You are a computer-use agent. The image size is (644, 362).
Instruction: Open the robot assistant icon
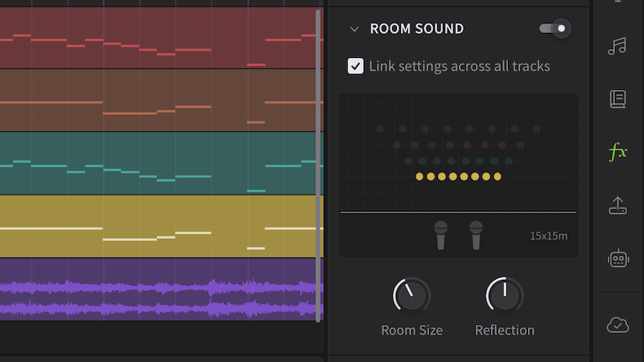point(617,258)
